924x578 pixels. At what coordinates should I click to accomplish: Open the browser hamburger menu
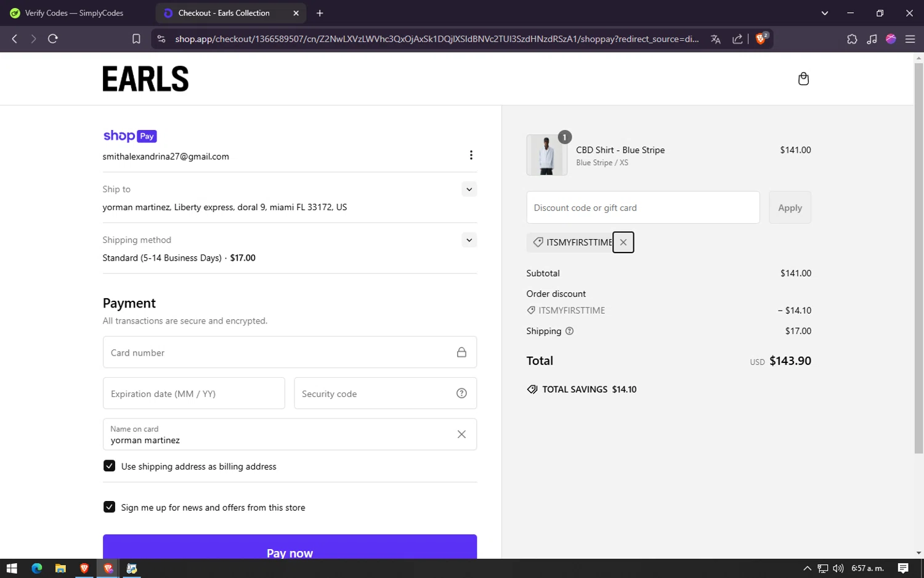tap(910, 39)
